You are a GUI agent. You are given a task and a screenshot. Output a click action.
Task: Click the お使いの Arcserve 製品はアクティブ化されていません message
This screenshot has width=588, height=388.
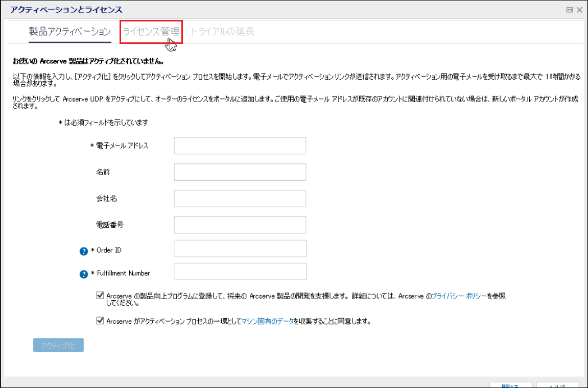[88, 61]
